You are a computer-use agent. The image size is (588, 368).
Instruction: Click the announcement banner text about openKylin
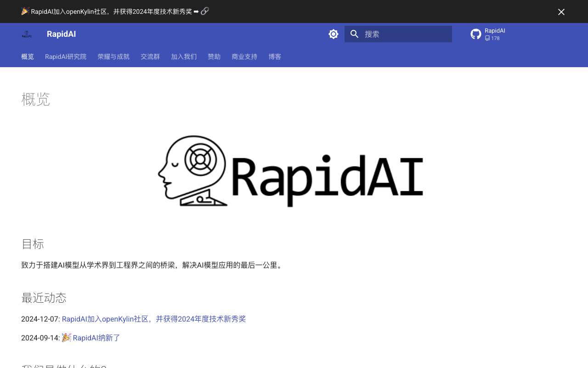tap(112, 11)
